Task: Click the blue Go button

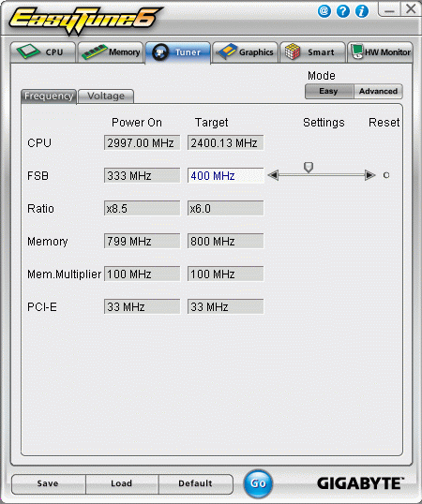Action: [x=258, y=483]
